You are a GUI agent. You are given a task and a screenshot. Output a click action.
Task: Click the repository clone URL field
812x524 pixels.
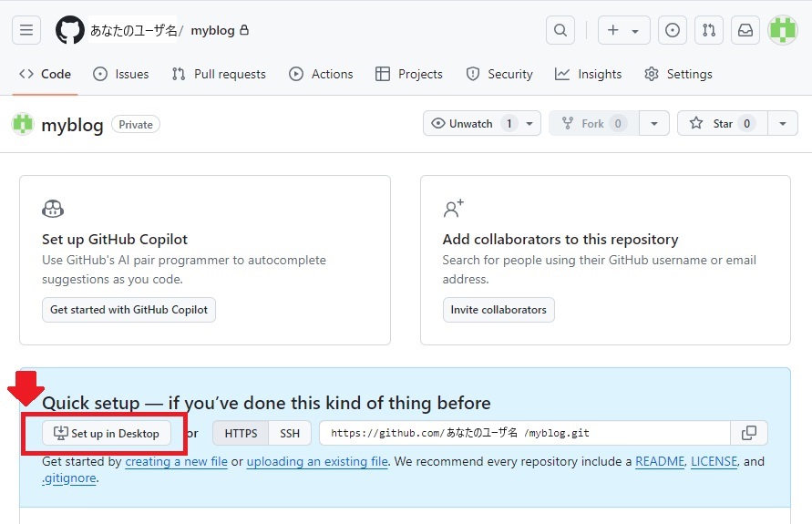point(525,433)
